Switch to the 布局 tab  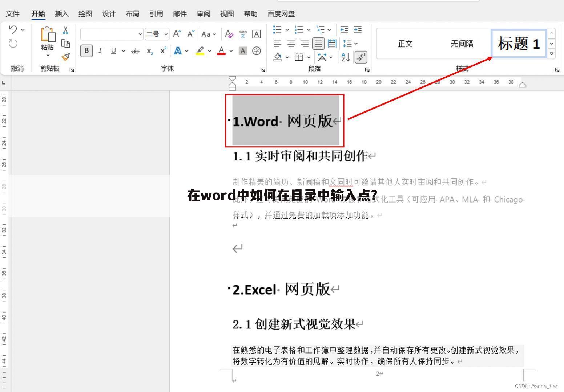point(133,14)
